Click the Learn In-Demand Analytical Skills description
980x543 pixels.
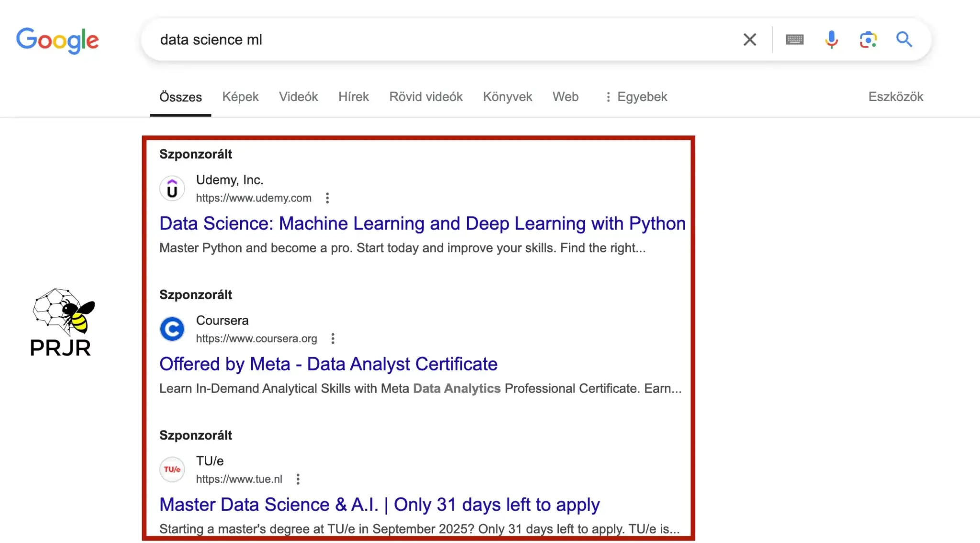(421, 389)
